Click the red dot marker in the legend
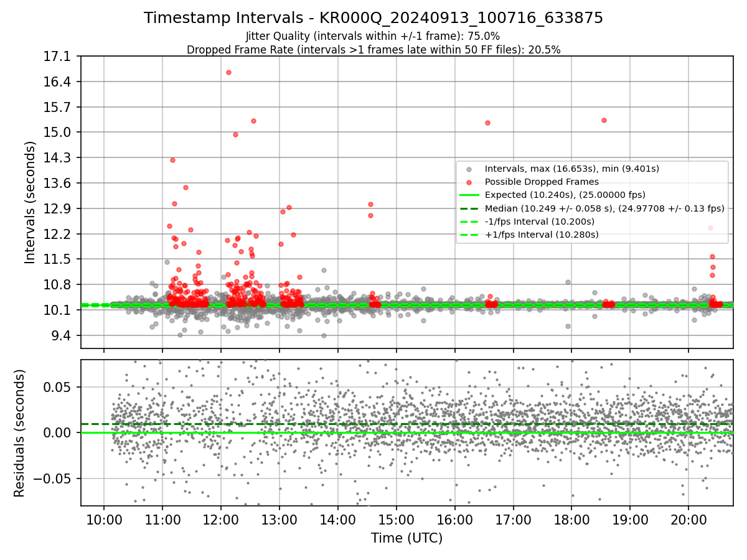 click(x=469, y=182)
